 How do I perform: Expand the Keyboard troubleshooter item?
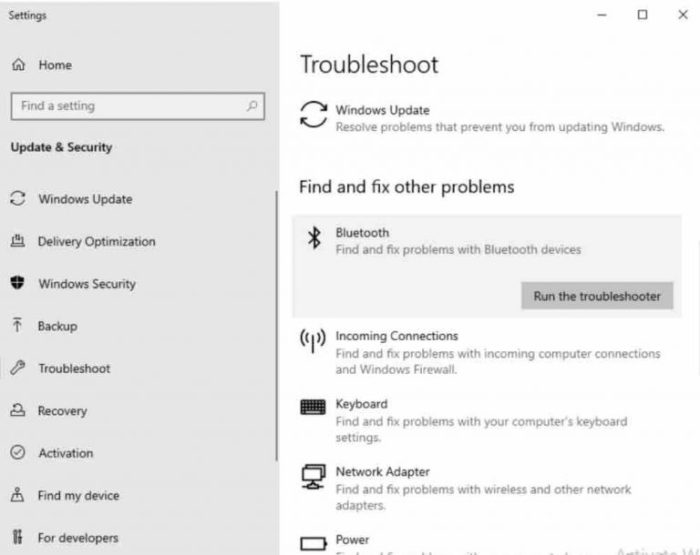362,405
